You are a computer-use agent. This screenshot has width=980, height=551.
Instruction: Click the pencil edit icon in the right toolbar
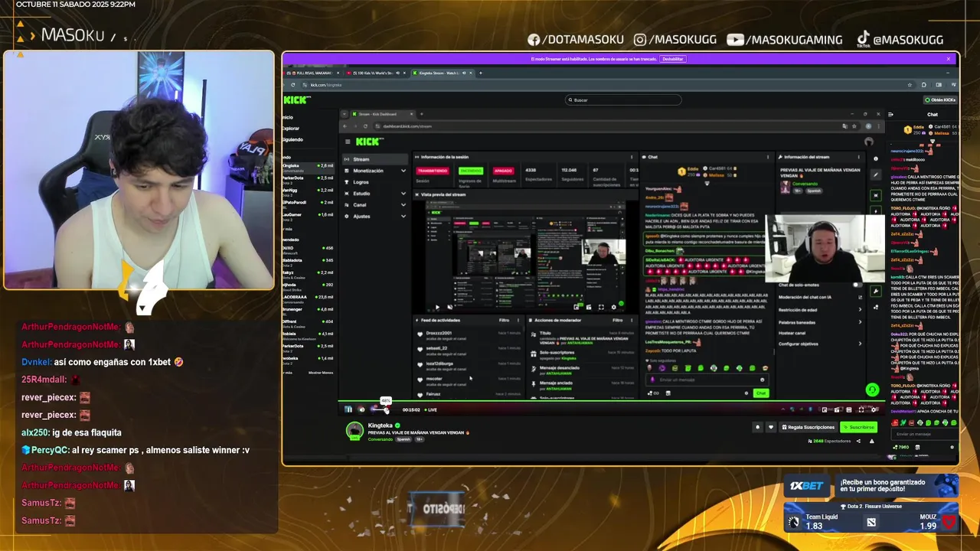coord(876,175)
